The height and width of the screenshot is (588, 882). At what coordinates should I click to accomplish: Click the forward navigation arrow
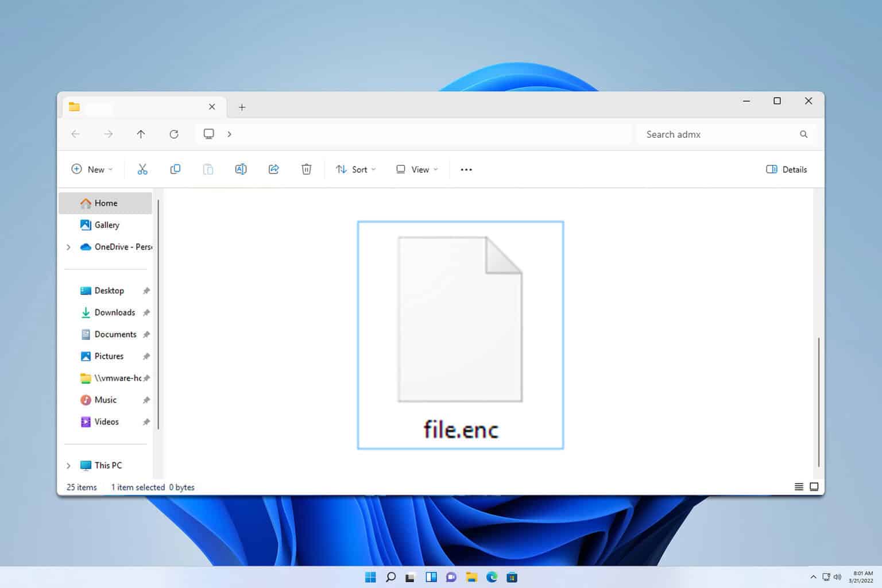coord(108,134)
